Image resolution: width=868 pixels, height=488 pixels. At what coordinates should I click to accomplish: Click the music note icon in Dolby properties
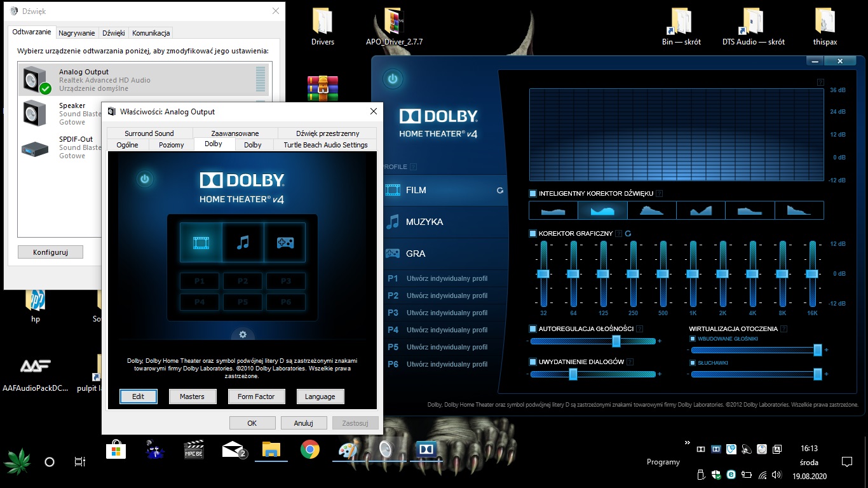(x=243, y=242)
